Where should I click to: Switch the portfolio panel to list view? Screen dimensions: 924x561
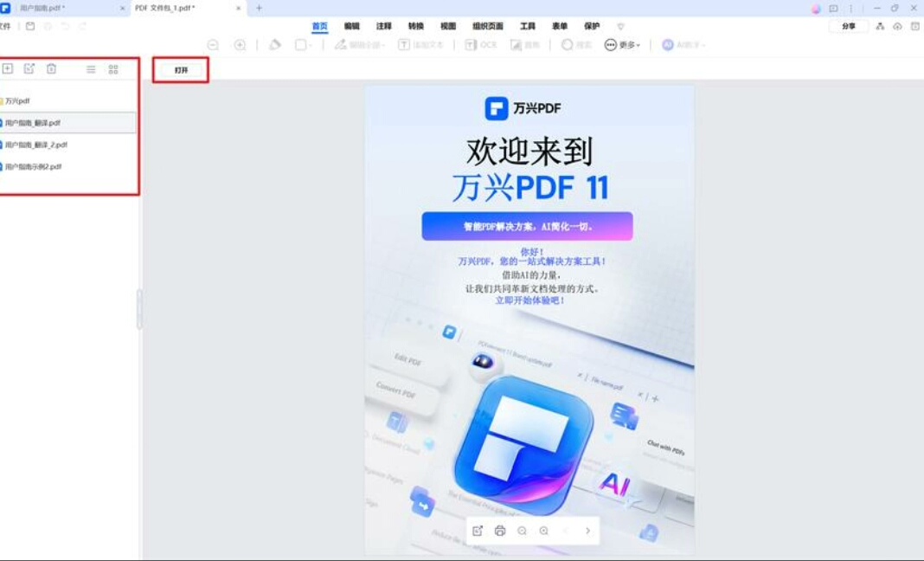tap(91, 69)
